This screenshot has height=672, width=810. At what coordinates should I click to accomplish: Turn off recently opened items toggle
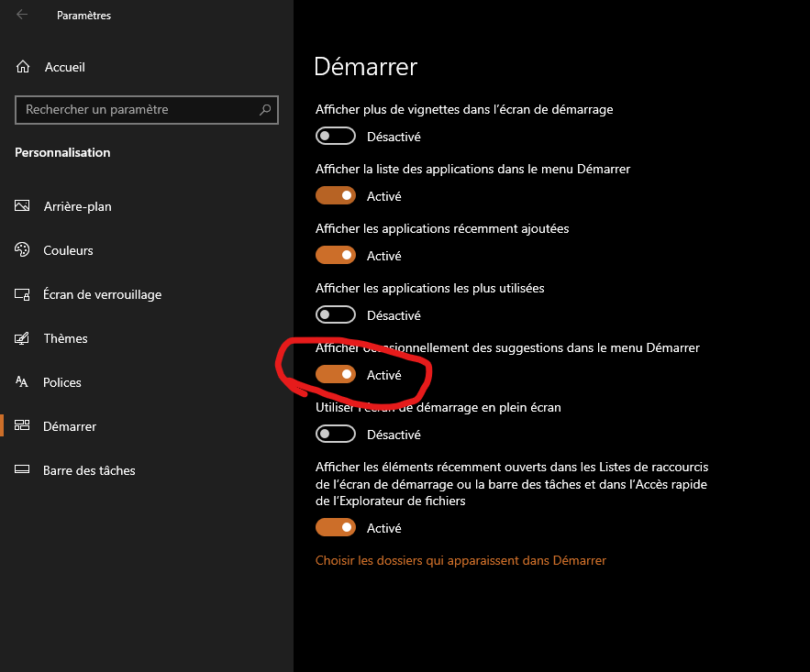click(335, 528)
